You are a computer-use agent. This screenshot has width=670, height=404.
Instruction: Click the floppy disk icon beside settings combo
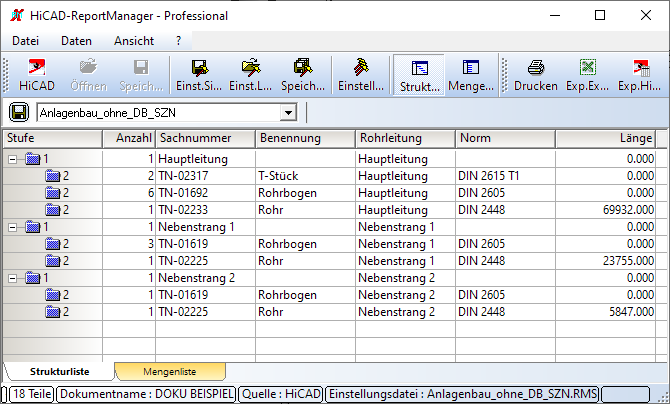(x=19, y=113)
